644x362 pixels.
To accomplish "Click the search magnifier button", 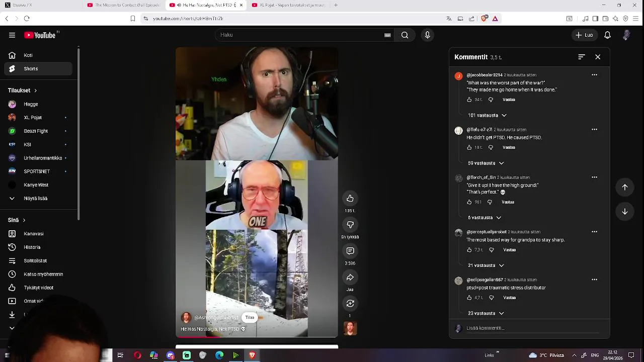I will point(405,35).
